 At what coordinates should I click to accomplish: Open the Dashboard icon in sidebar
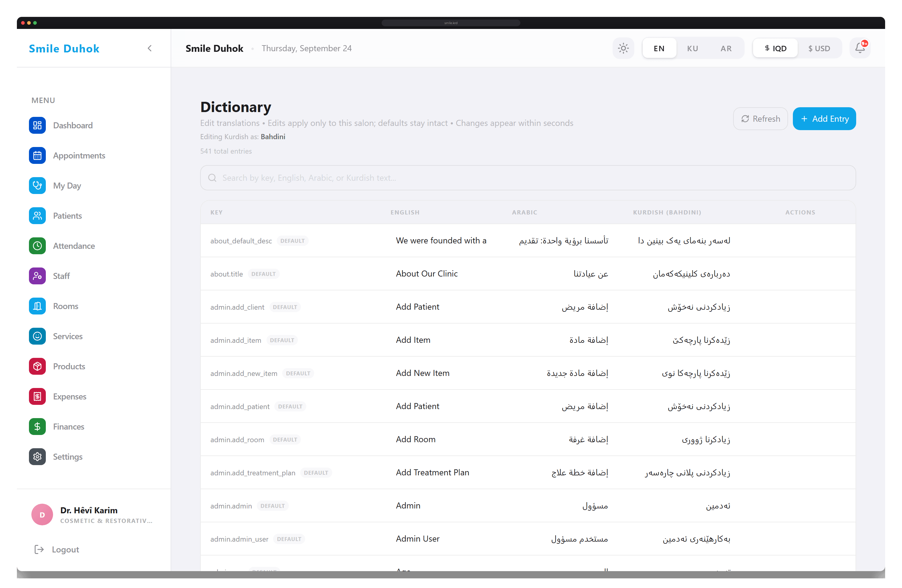tap(37, 125)
